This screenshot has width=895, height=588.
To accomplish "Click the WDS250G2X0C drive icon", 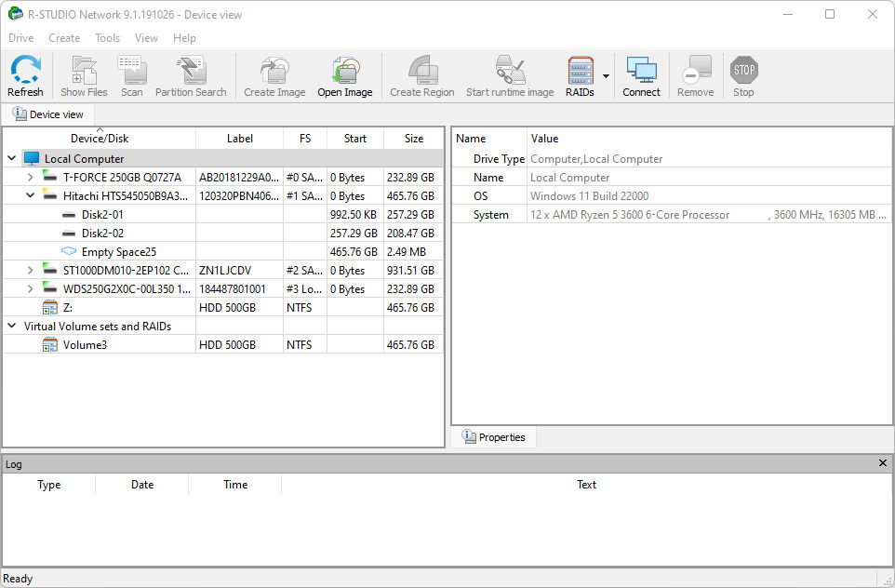I will click(49, 287).
